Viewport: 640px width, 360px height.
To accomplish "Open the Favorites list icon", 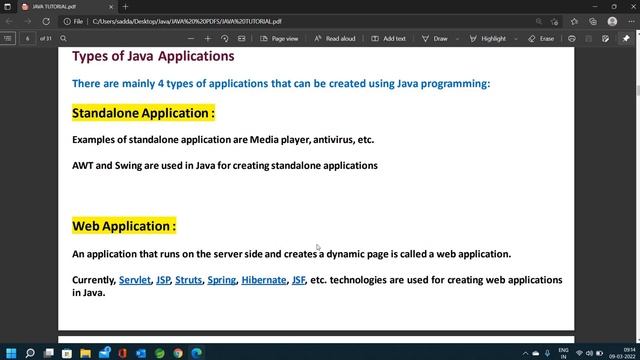I will click(x=574, y=21).
